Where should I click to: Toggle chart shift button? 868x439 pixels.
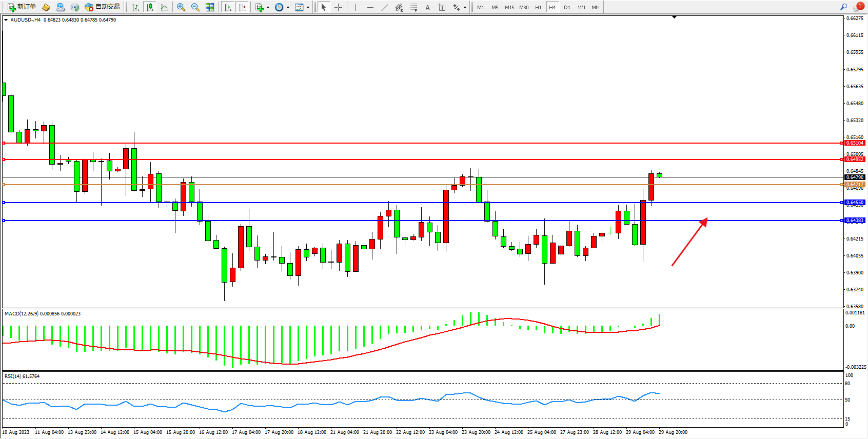click(242, 7)
